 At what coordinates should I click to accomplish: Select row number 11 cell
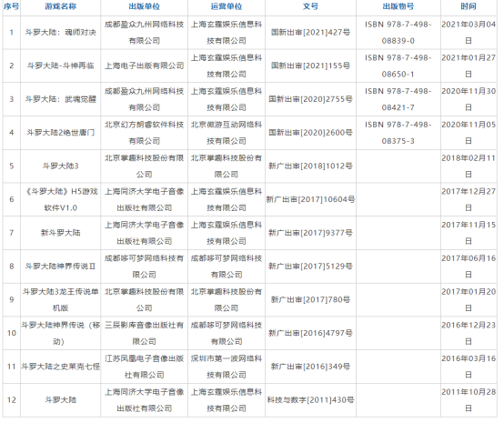tap(12, 367)
